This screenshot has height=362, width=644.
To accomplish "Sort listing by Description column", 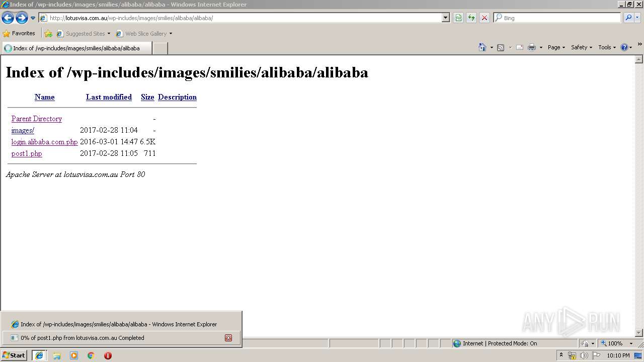I will click(177, 97).
